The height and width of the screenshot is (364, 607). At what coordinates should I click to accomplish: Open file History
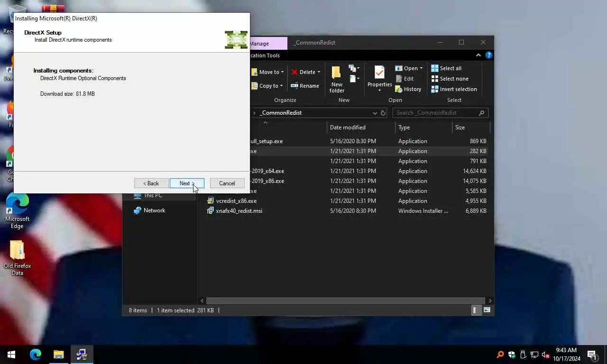408,89
